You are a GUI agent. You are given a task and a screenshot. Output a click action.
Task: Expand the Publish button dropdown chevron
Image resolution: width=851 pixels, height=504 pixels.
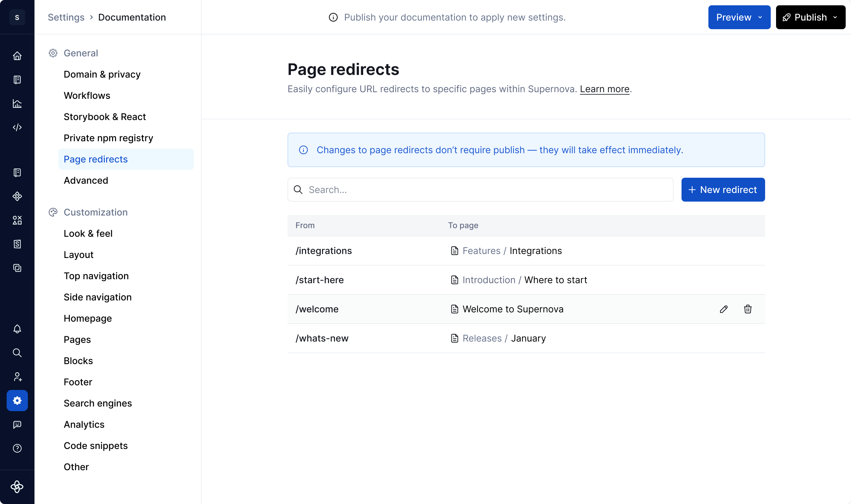[836, 17]
